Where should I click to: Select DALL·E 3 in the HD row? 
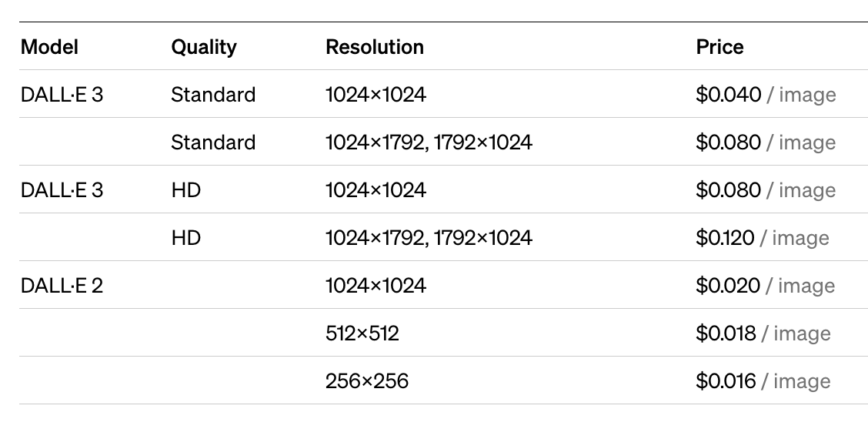click(x=62, y=190)
